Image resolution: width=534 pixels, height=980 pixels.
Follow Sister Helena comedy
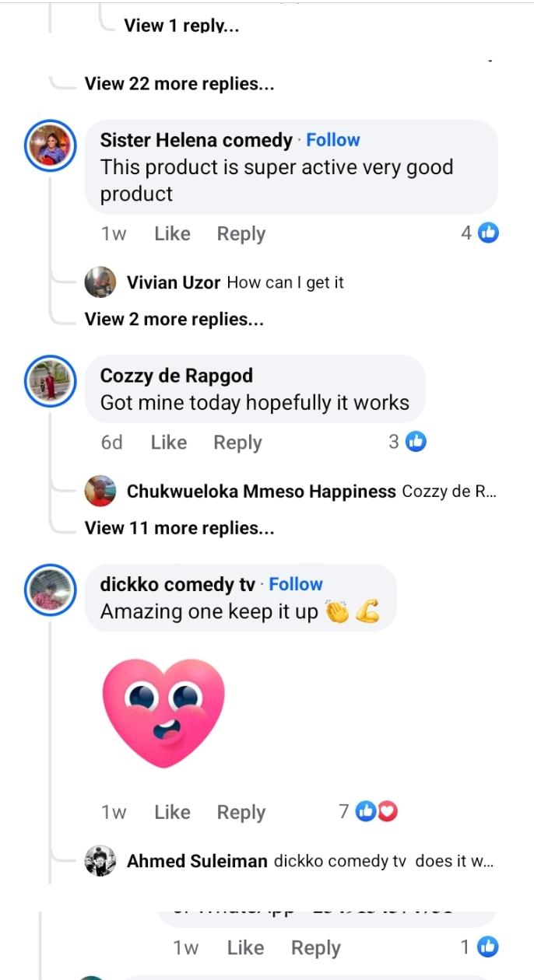click(x=333, y=140)
